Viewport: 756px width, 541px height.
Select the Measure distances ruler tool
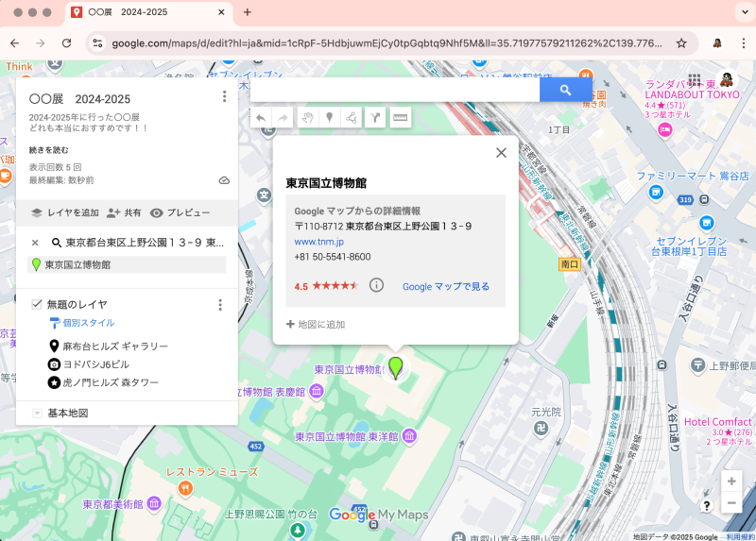400,117
